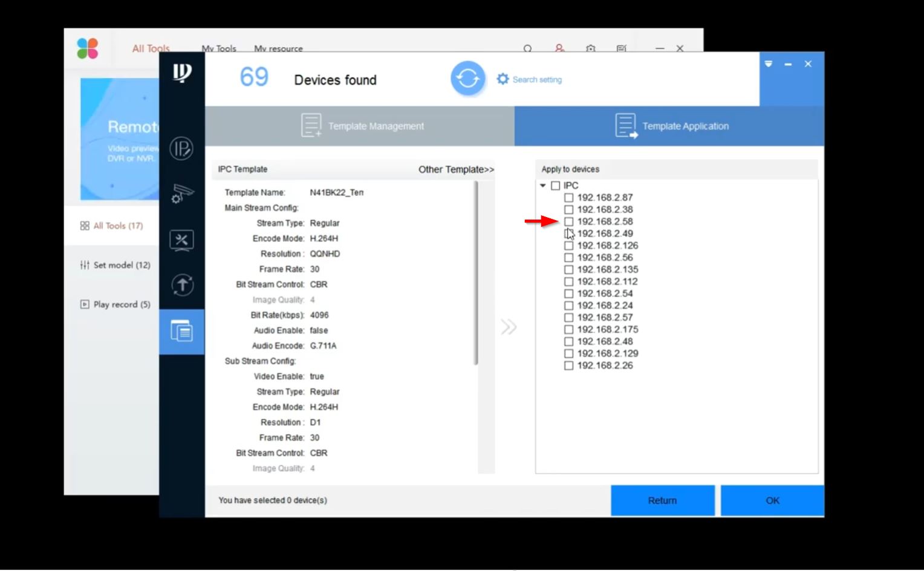
Task: Open the Other Template>> link
Action: (457, 169)
